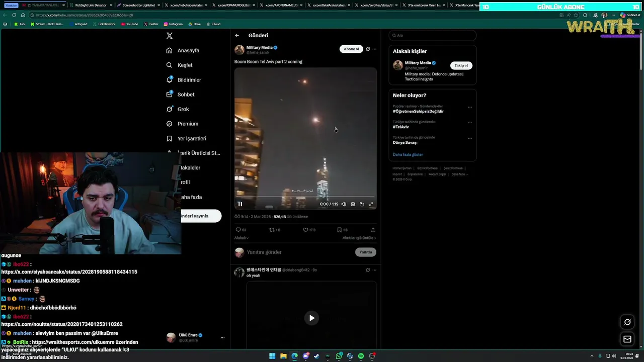Click the X logo at top of sidebar

pyautogui.click(x=170, y=36)
